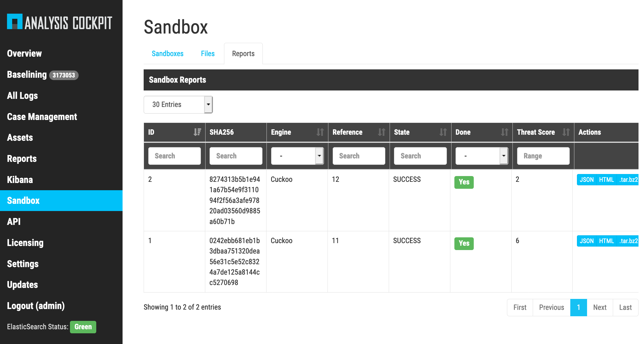
Task: Sort by Reference column arrows
Action: pos(382,132)
